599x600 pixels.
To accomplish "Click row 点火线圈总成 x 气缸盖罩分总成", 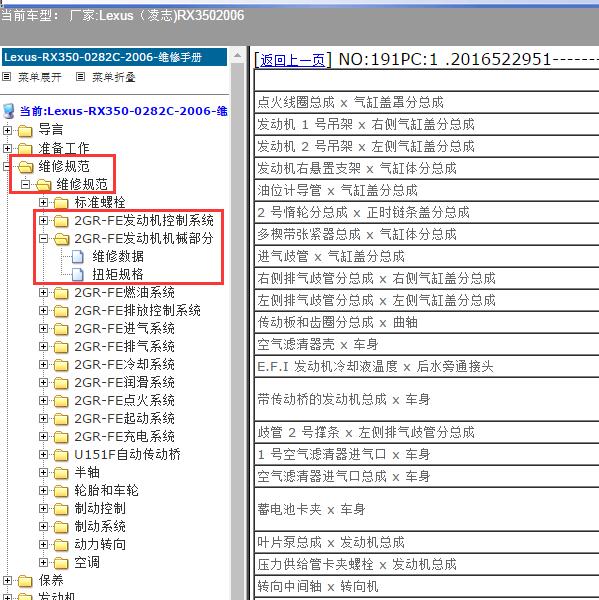I will point(427,102).
